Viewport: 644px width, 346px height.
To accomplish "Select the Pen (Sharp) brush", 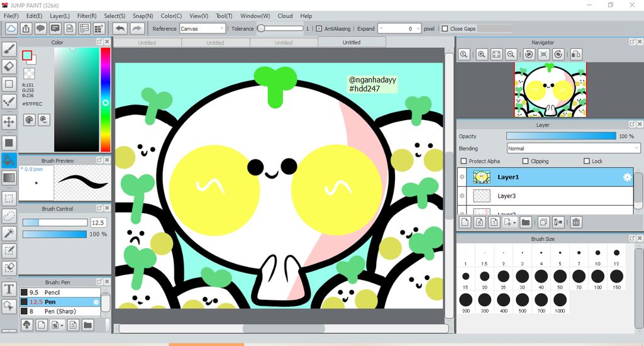I will (60, 311).
